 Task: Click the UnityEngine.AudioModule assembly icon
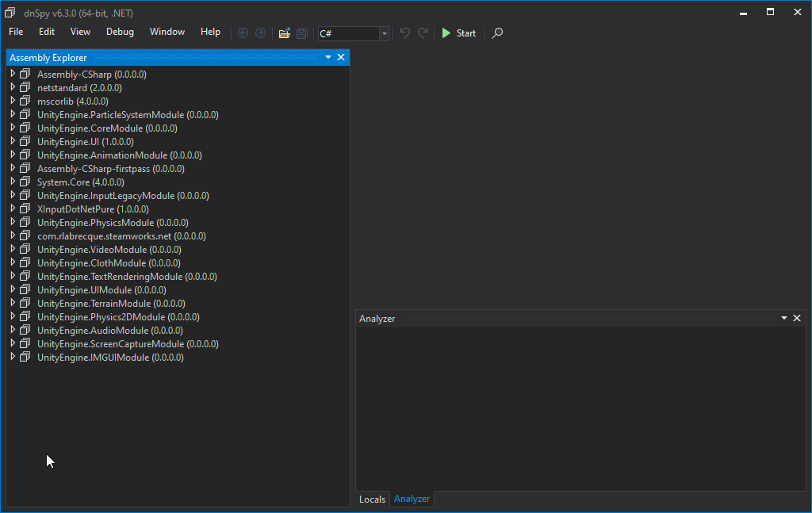coord(25,330)
